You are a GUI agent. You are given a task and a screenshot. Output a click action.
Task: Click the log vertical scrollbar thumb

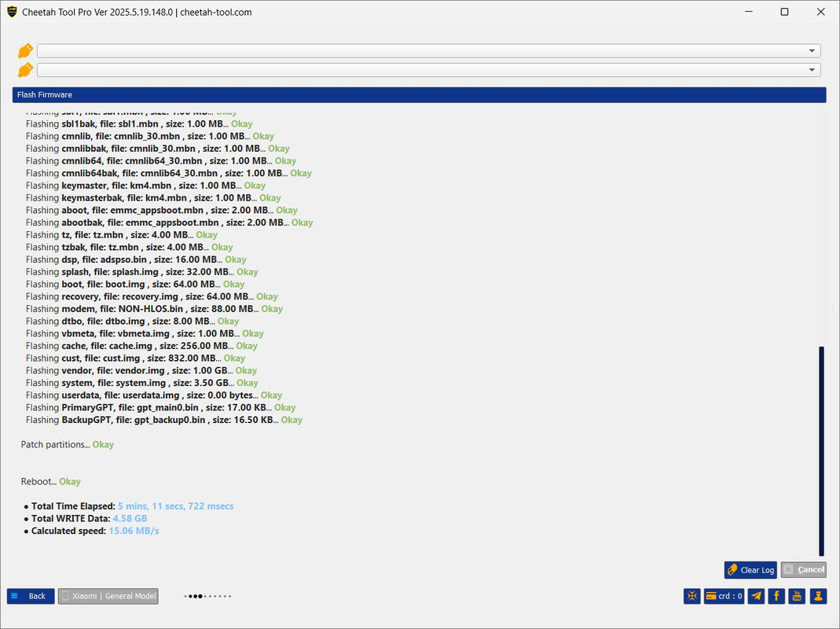pos(821,451)
